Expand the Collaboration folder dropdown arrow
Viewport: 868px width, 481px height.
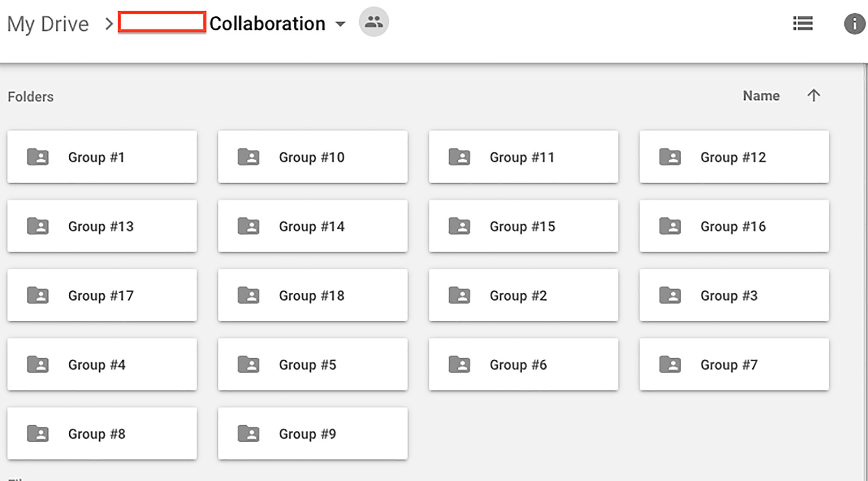coord(341,24)
